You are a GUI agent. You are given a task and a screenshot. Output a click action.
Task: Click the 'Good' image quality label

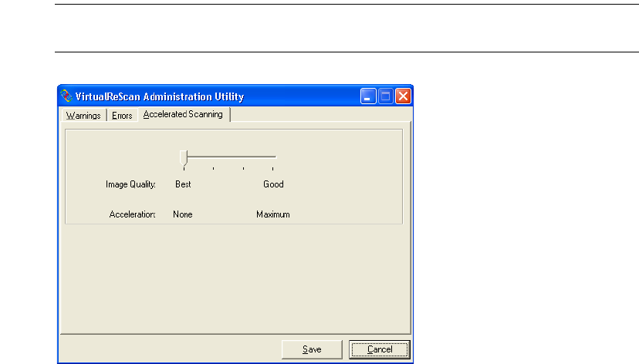click(x=273, y=184)
